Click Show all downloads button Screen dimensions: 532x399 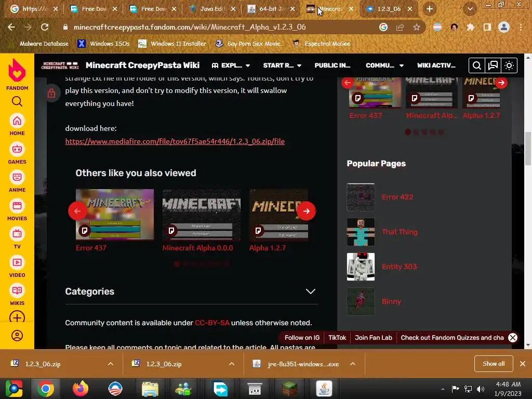[x=494, y=364]
